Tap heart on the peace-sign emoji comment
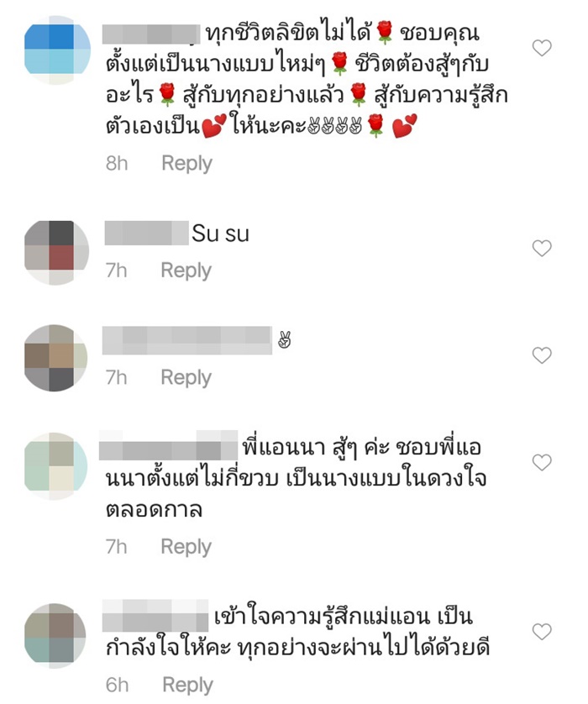Screen dimensions: 588x704 (541, 355)
